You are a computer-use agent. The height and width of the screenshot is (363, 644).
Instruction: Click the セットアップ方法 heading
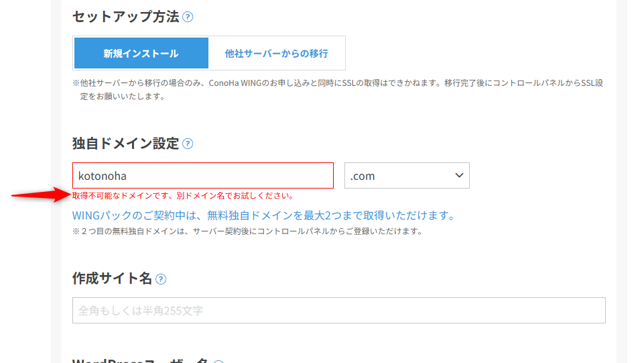coord(126,17)
